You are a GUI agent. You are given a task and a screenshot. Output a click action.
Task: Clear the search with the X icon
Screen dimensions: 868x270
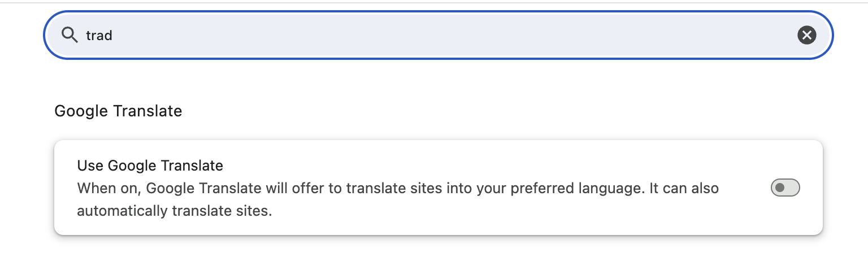pyautogui.click(x=806, y=35)
